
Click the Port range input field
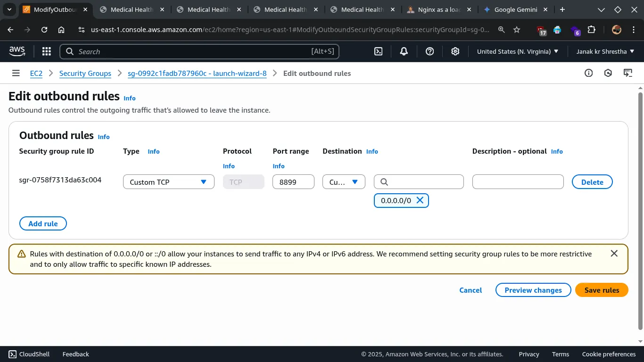tap(293, 182)
